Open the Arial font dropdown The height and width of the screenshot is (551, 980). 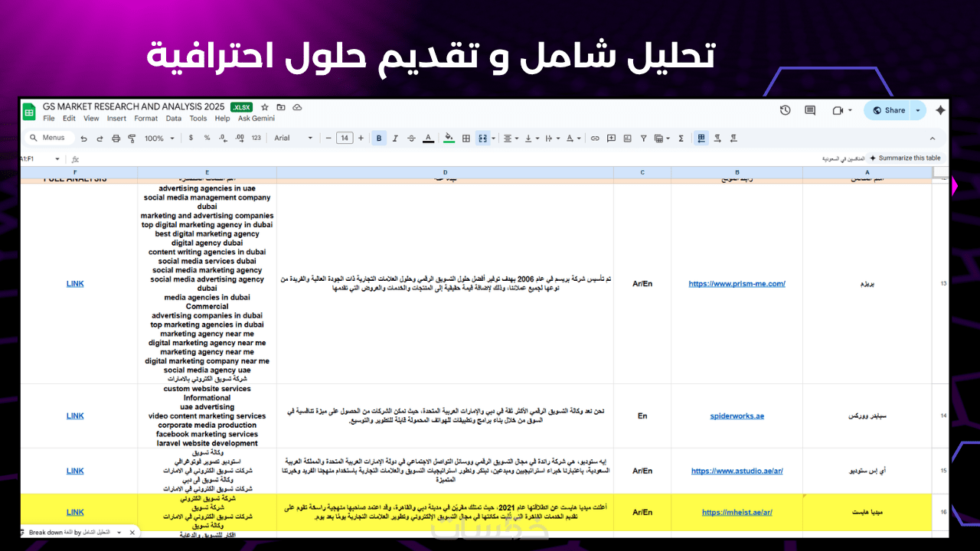294,139
